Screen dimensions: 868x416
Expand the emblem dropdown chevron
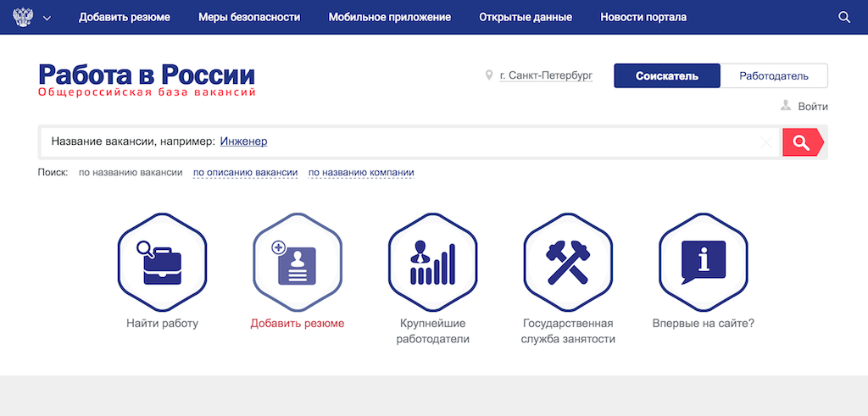(46, 18)
